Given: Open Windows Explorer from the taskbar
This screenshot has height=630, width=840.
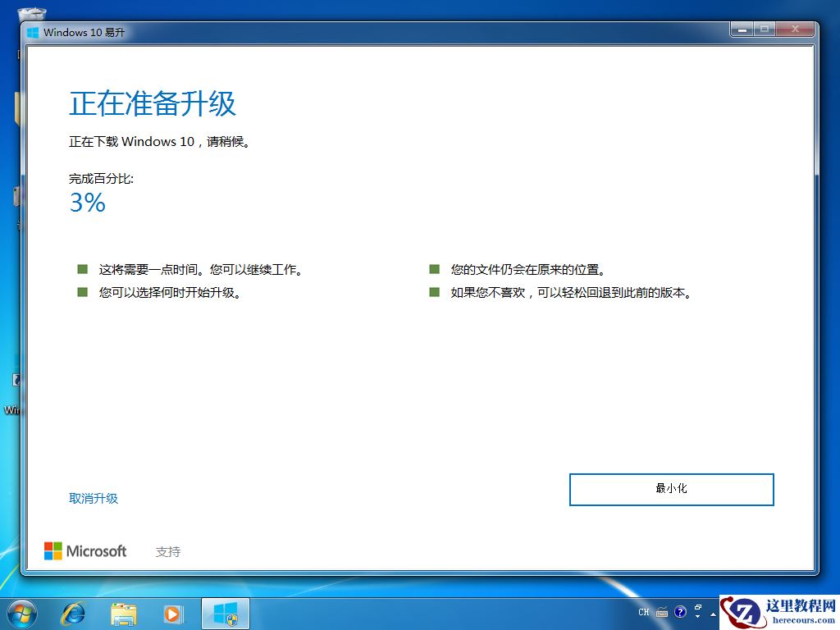Looking at the screenshot, I should pyautogui.click(x=123, y=613).
